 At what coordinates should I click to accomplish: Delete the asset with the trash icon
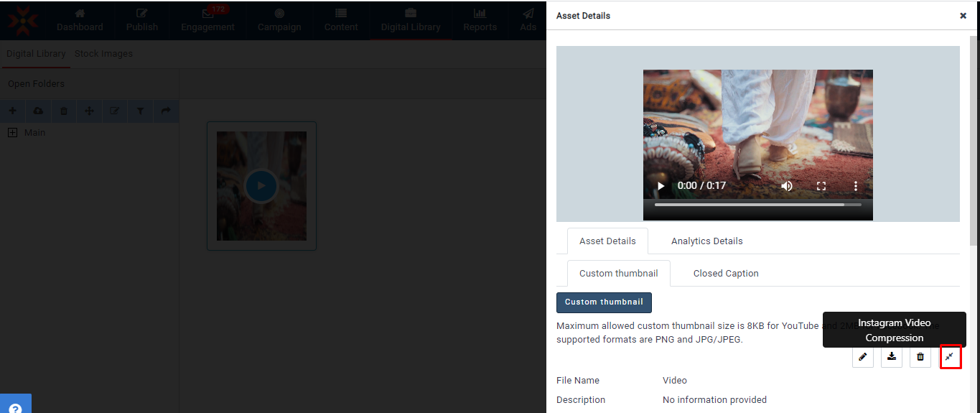pos(920,357)
